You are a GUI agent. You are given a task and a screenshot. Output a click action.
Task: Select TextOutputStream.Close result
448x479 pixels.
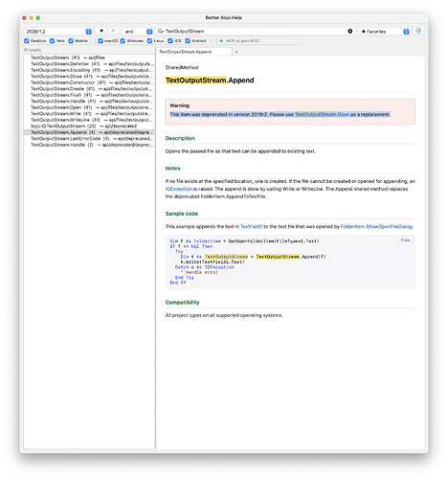[89, 77]
